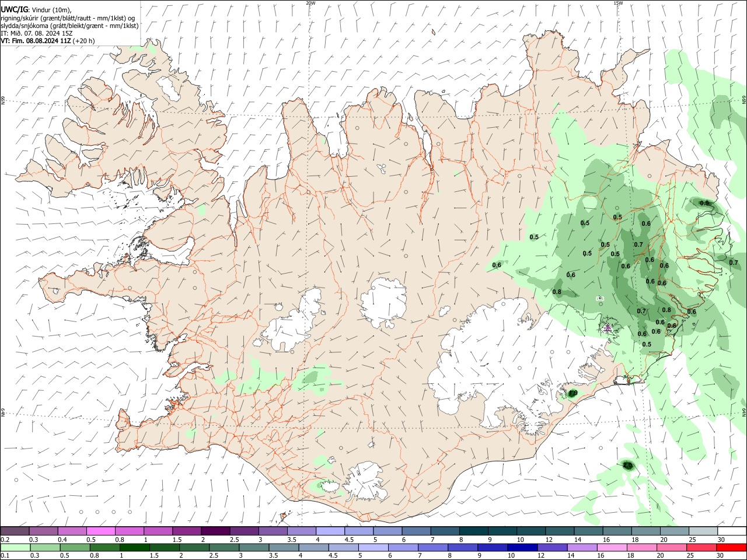Select the pale green 0.1 mm rain legend swatch
The height and width of the screenshot is (560, 747).
[x=15, y=547]
